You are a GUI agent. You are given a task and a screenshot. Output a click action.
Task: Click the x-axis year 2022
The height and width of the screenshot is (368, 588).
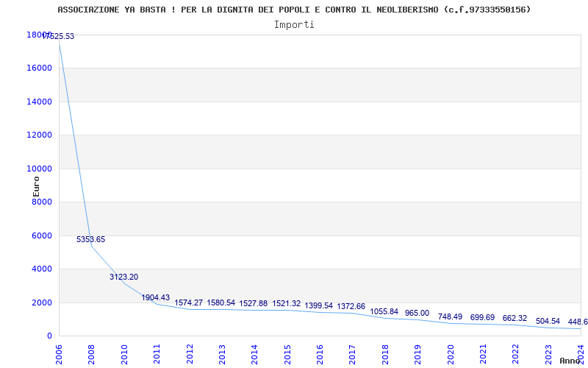(516, 354)
